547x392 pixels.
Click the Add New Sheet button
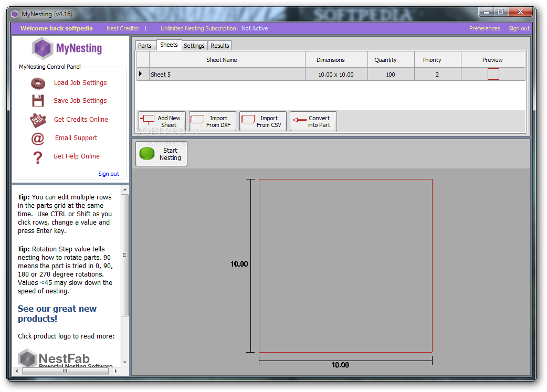pos(162,121)
